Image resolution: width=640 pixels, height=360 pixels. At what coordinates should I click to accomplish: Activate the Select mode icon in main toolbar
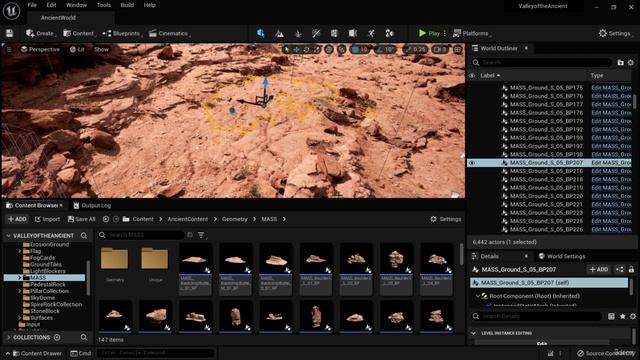click(260, 33)
